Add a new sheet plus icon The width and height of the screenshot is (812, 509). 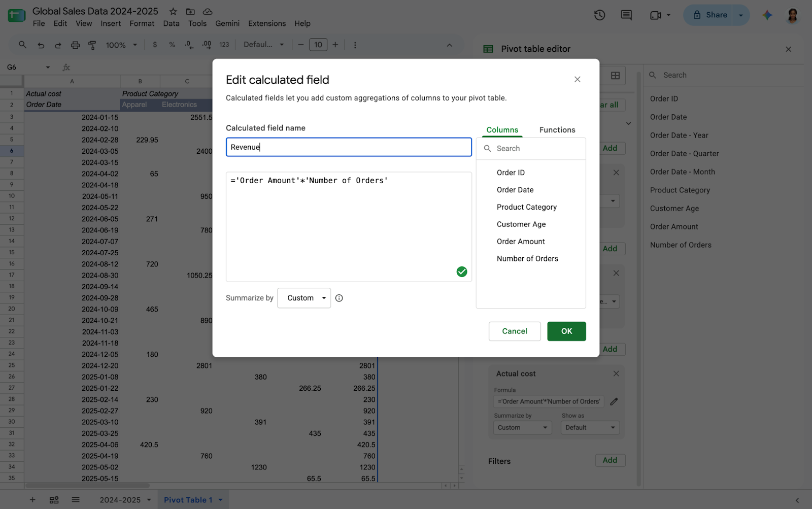coord(32,500)
